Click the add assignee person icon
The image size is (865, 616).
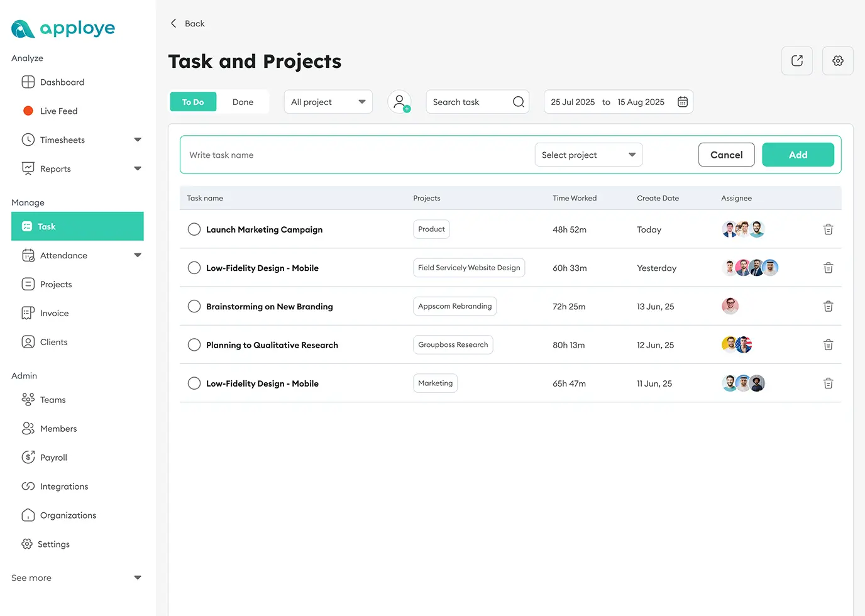click(x=400, y=101)
